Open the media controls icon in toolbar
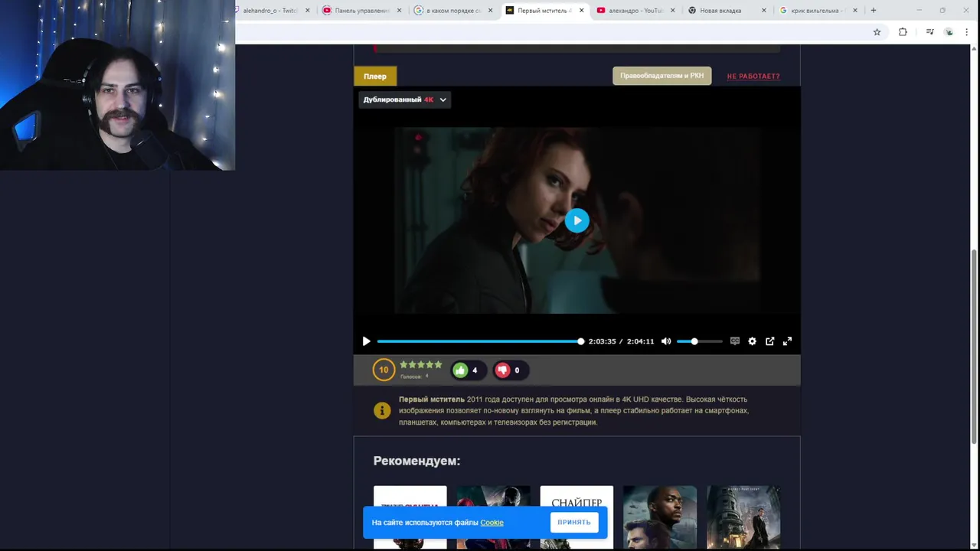The width and height of the screenshot is (980, 551). pyautogui.click(x=929, y=32)
